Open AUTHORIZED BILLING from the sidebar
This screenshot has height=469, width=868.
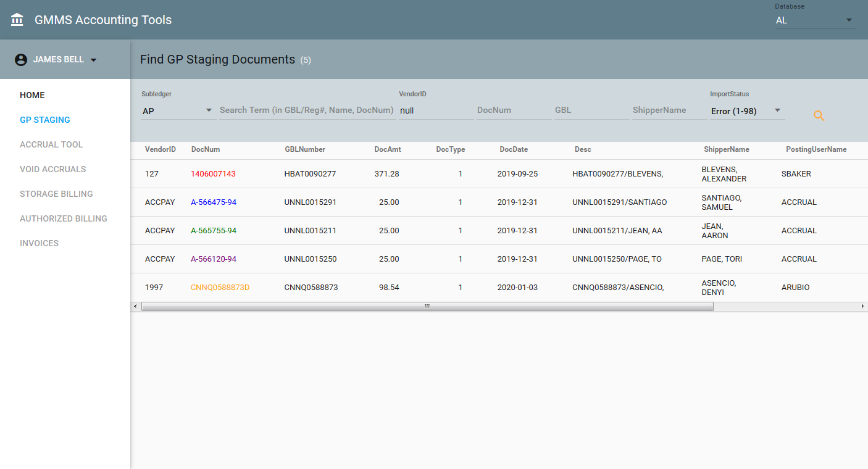[64, 218]
